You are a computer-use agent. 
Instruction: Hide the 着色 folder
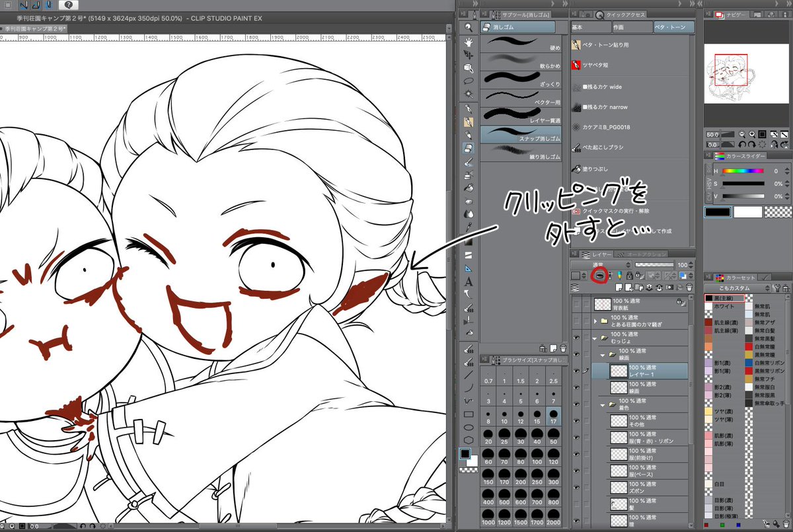tap(577, 404)
